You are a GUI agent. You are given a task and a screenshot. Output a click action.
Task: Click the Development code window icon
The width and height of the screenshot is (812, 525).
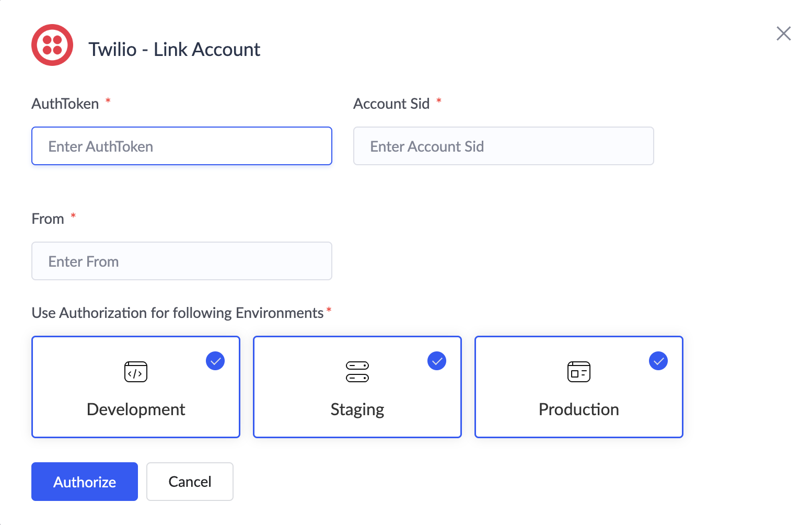point(136,372)
